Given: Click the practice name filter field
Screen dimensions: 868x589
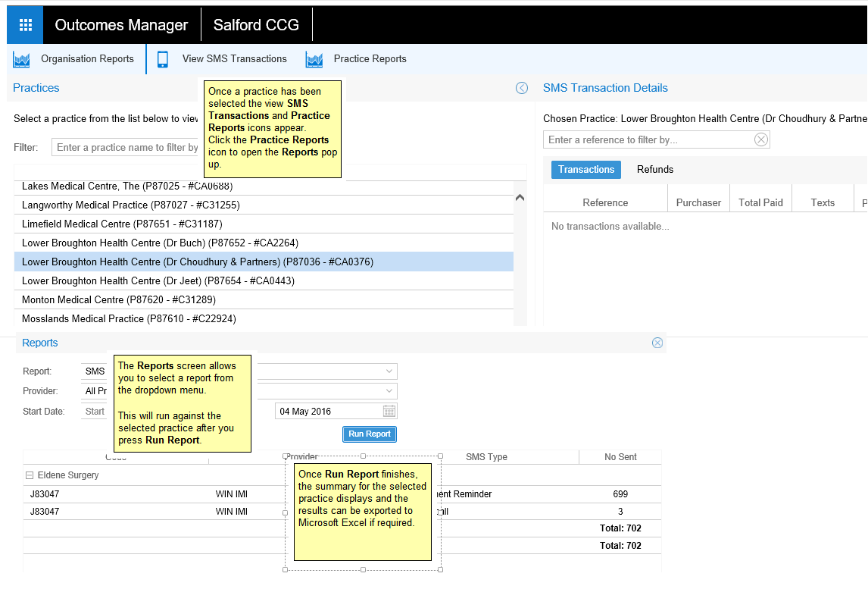Looking at the screenshot, I should pos(126,148).
